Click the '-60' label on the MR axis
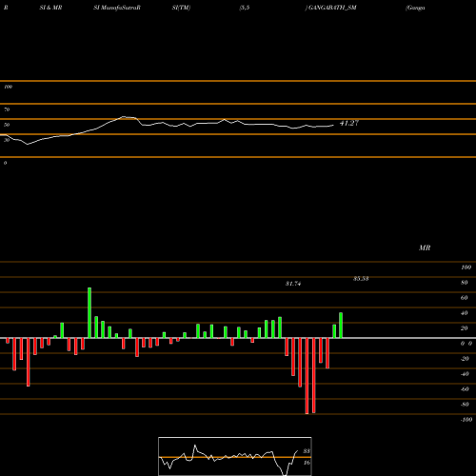This screenshot has width=476, height=476. 465,389
